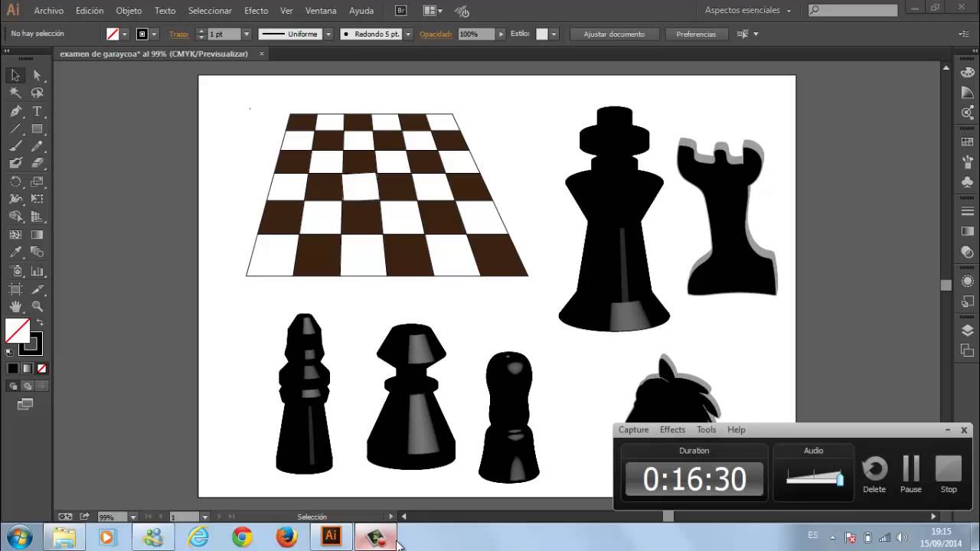Open the Uniforme stroke profile dropdown
The width and height of the screenshot is (980, 551).
tap(296, 34)
